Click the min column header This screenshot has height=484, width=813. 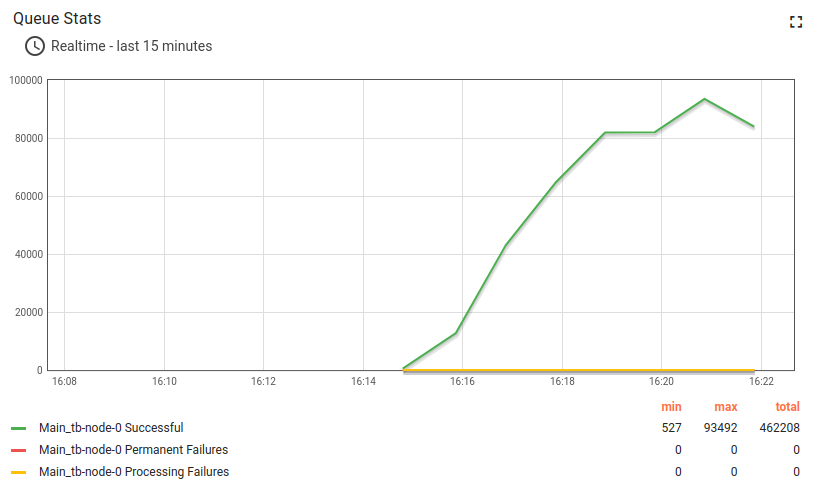(x=671, y=407)
